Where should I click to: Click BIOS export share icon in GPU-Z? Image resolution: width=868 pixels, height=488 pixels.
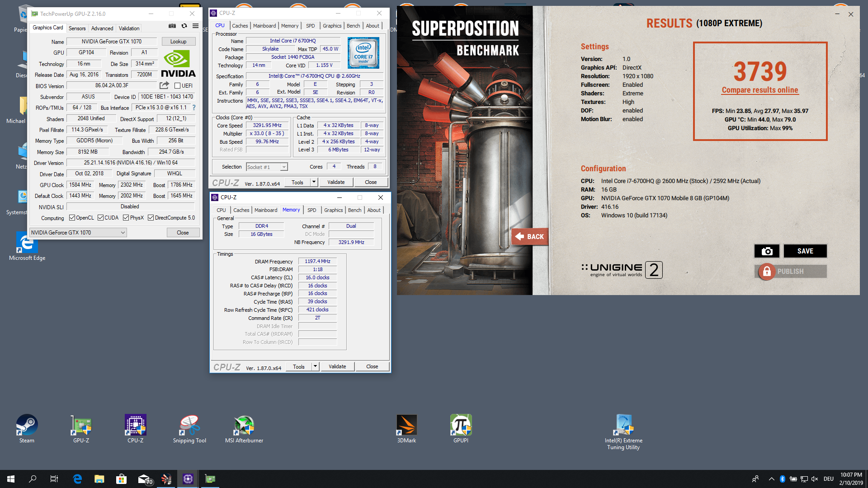164,85
